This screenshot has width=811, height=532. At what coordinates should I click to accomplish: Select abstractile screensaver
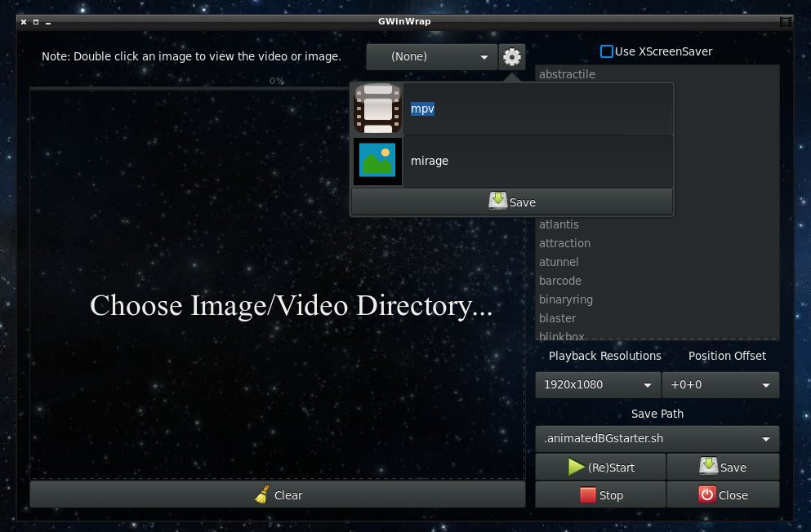pyautogui.click(x=657, y=74)
